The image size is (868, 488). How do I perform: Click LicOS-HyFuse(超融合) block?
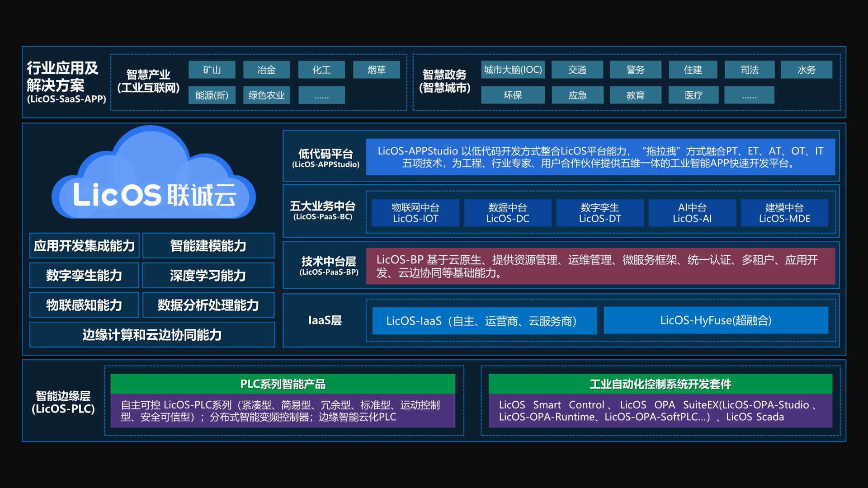pos(716,320)
